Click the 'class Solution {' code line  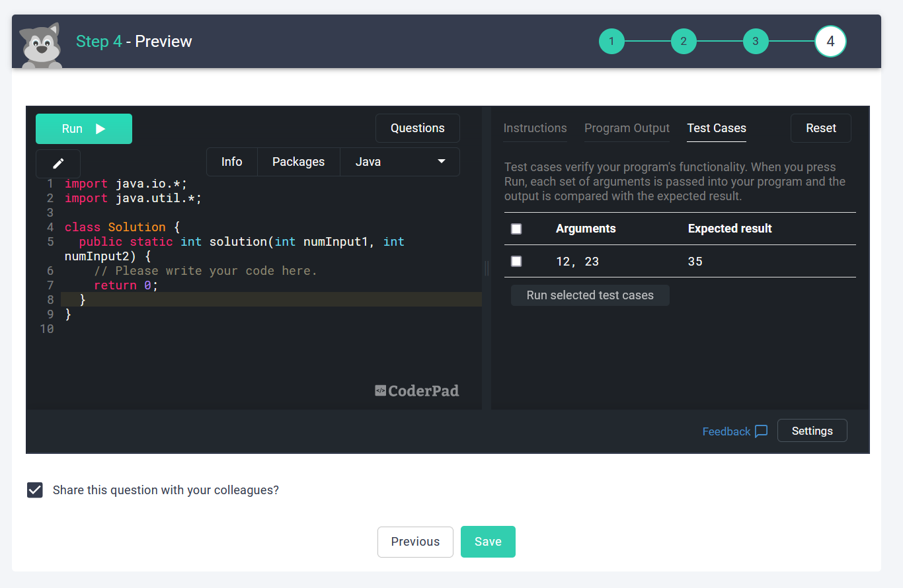122,227
